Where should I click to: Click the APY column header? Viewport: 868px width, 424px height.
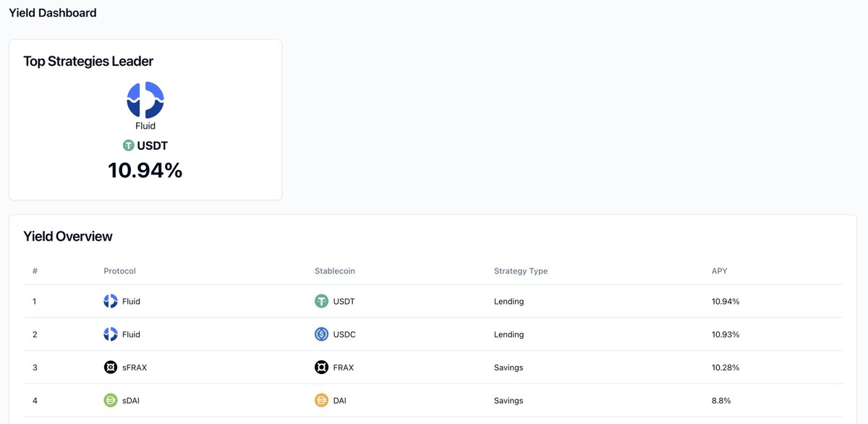719,271
